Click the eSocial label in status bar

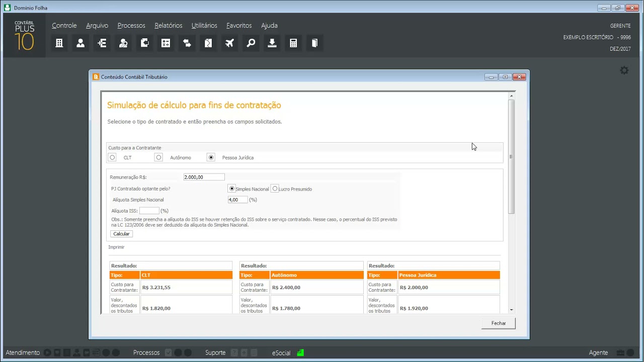pos(281,353)
